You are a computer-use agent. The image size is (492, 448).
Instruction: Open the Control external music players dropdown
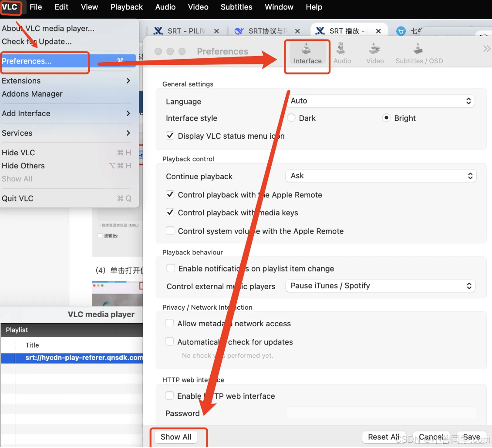tap(380, 286)
